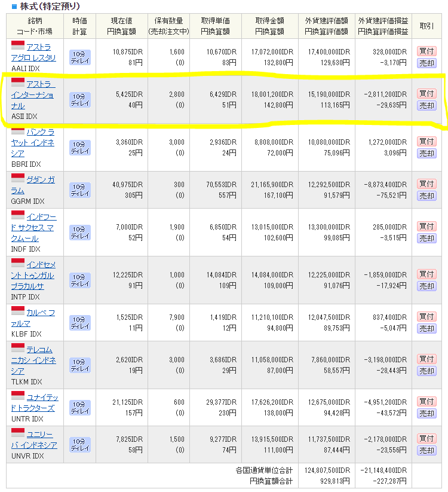448x492 pixels.
Task: Open the グダン ガラム stock link
Action: 40,180
